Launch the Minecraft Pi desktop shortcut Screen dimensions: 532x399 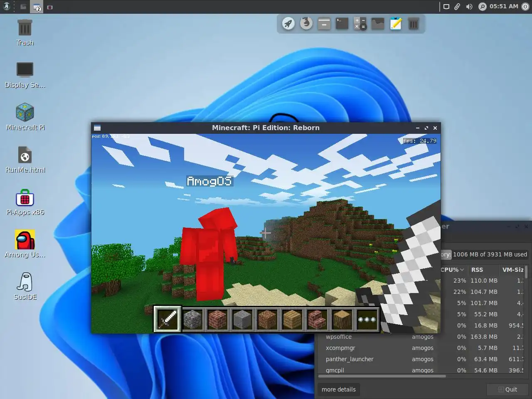pyautogui.click(x=25, y=117)
